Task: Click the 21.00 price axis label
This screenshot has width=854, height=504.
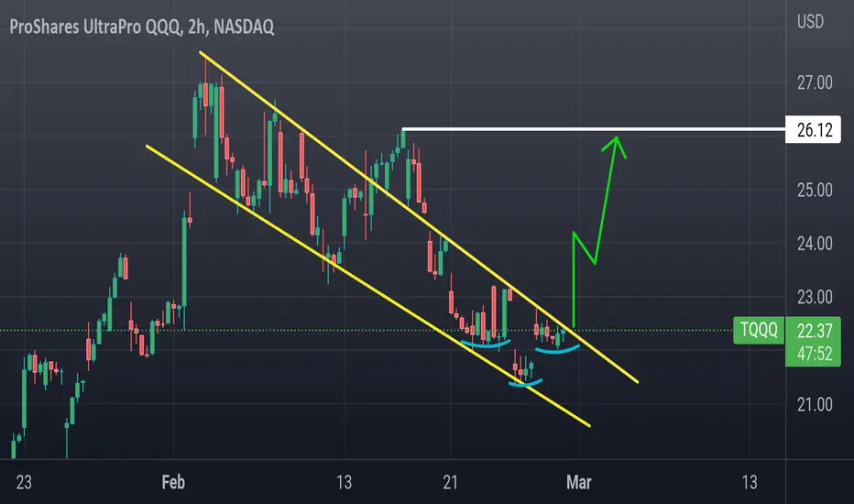Action: (815, 404)
